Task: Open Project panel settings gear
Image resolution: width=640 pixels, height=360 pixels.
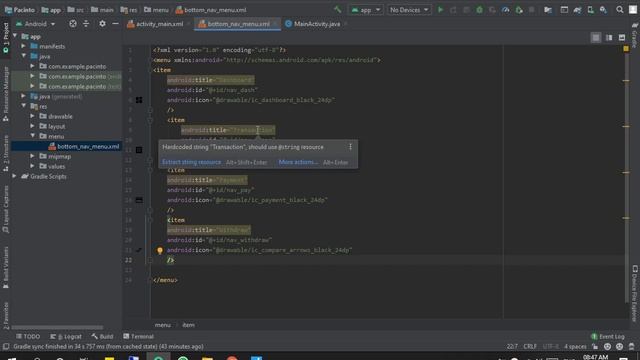Action: coord(102,24)
